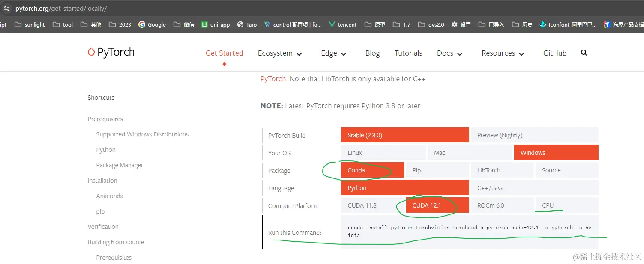This screenshot has width=644, height=264.
Task: Follow the PyTorch link in the text
Action: click(x=273, y=79)
